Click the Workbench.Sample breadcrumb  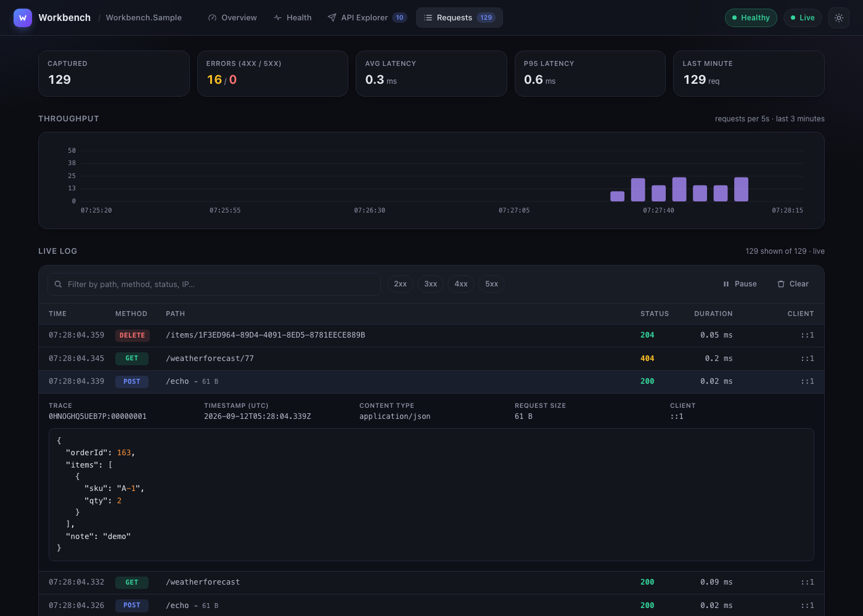144,18
